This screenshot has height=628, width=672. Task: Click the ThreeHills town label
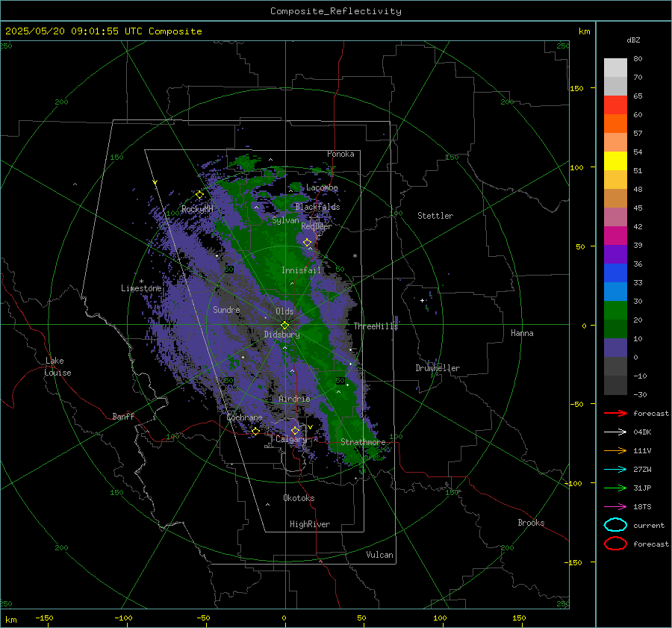point(376,326)
